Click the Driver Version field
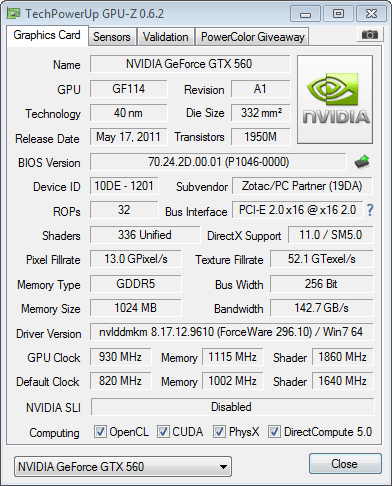The width and height of the screenshot is (392, 486). (x=231, y=332)
